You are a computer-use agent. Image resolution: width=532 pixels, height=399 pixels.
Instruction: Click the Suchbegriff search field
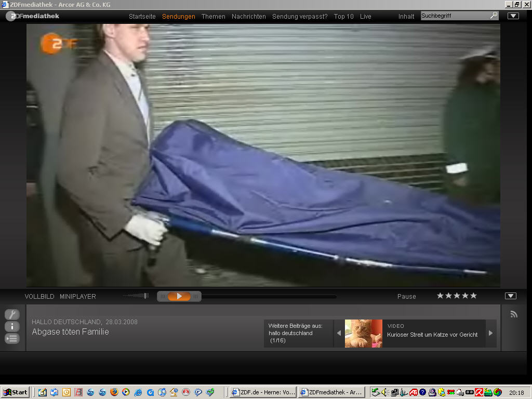tap(455, 16)
